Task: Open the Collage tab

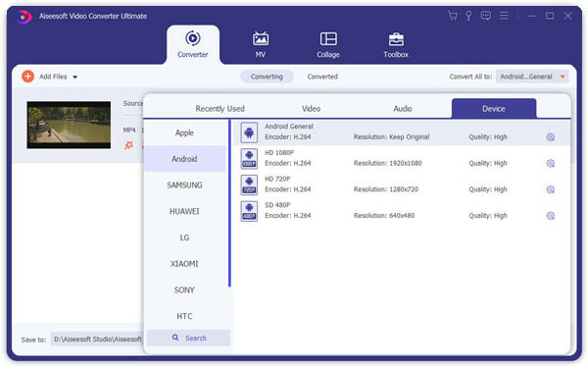Action: pyautogui.click(x=328, y=45)
